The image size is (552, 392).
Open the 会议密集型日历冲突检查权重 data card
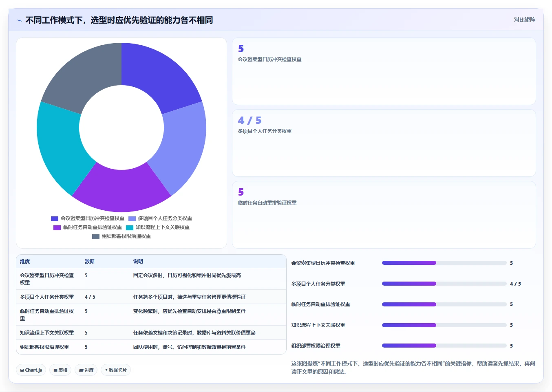(384, 71)
